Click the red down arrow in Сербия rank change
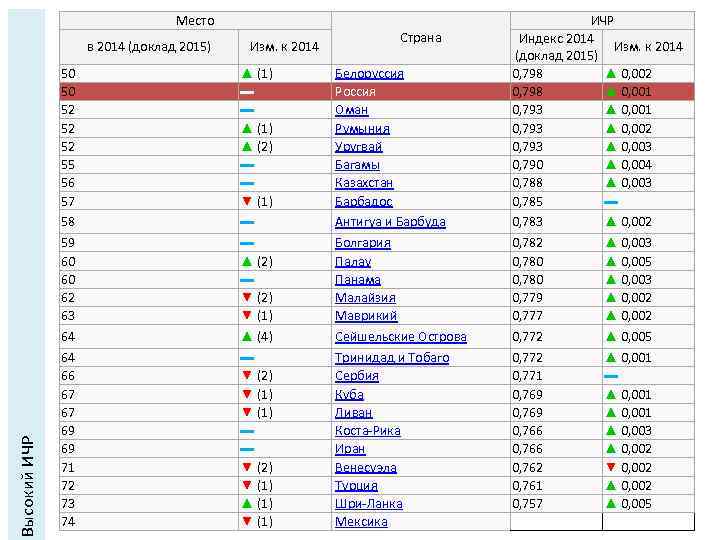 [x=247, y=375]
